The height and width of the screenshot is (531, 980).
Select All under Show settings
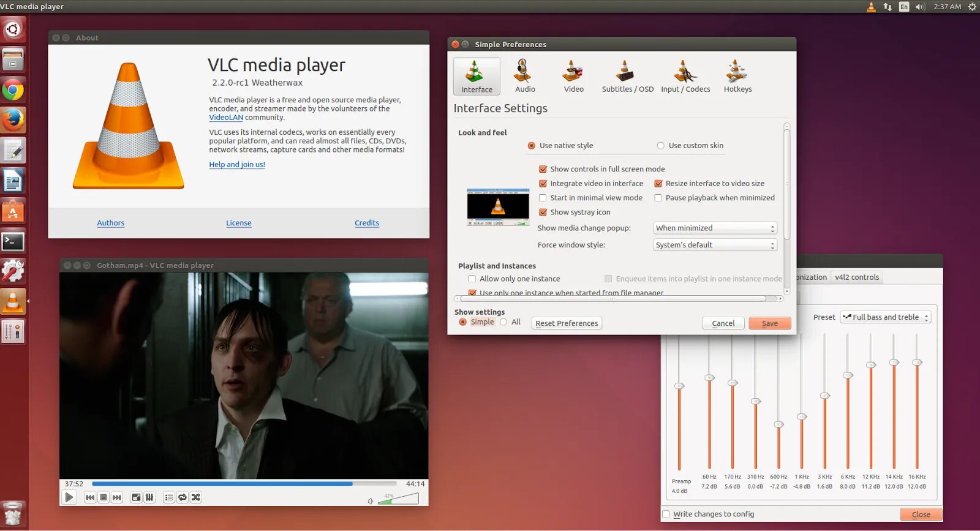[x=510, y=322]
